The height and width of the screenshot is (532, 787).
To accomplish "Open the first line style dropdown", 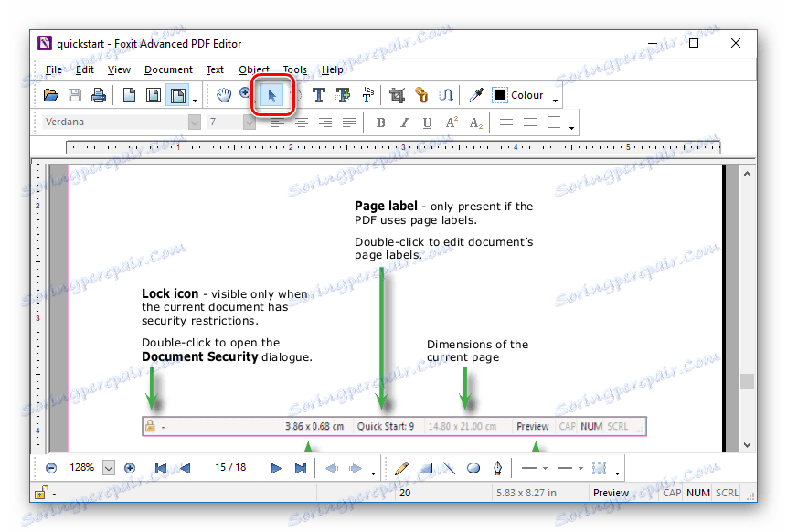I will [545, 468].
